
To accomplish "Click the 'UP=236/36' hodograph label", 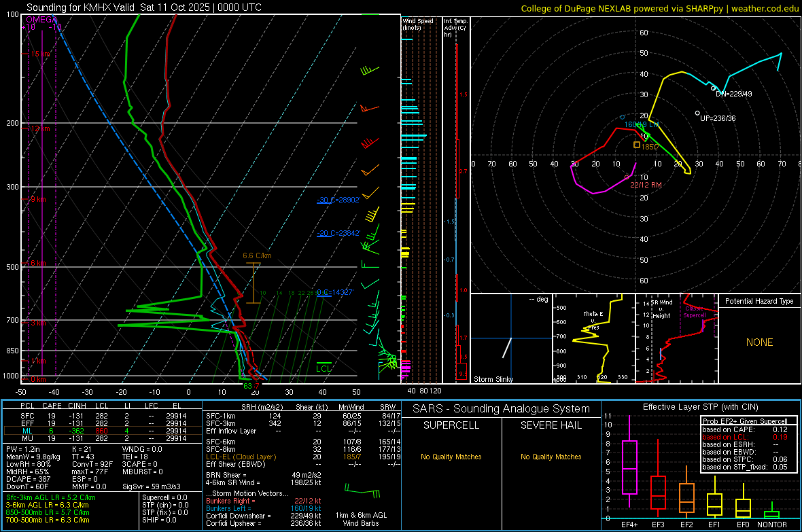I will [x=718, y=118].
